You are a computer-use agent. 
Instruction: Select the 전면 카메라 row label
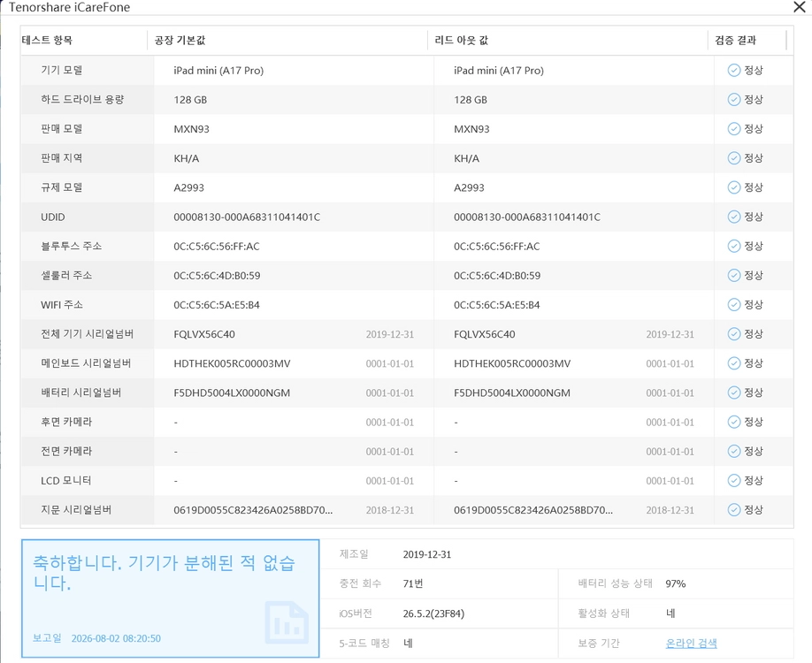pos(66,452)
